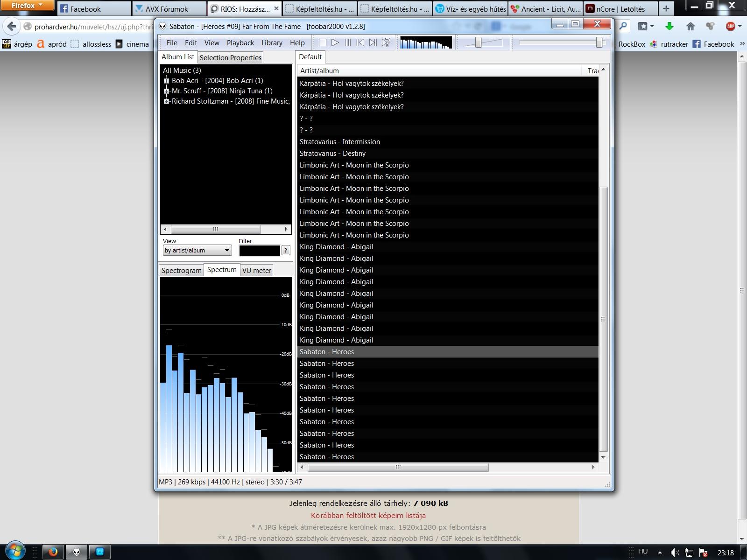
Task: Open bookmarks dropdown arrow beside the star
Action: (x=652, y=27)
